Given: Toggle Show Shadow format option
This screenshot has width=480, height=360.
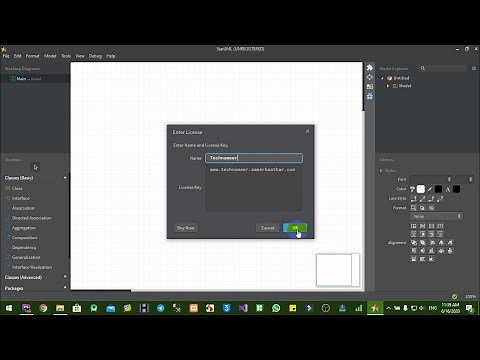Looking at the screenshot, I should 422,208.
